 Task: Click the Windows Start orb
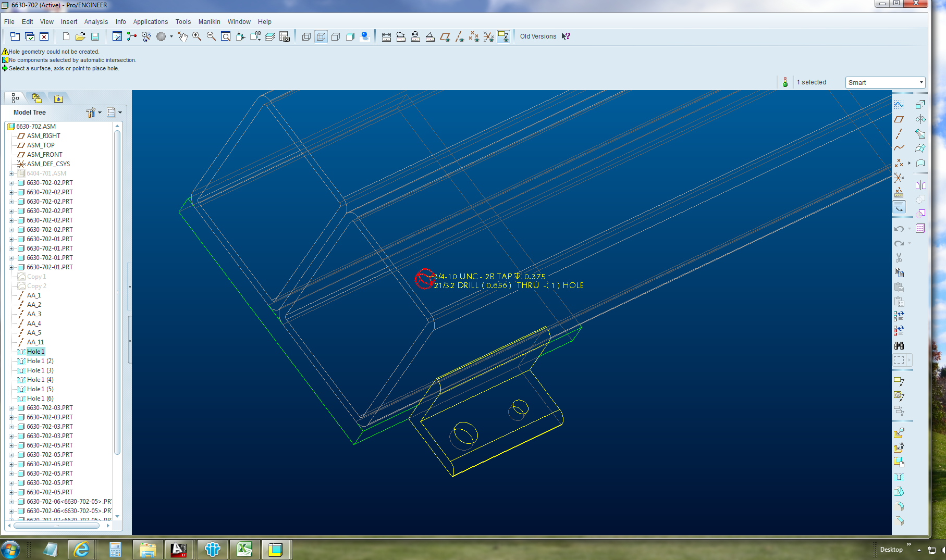[x=10, y=550]
